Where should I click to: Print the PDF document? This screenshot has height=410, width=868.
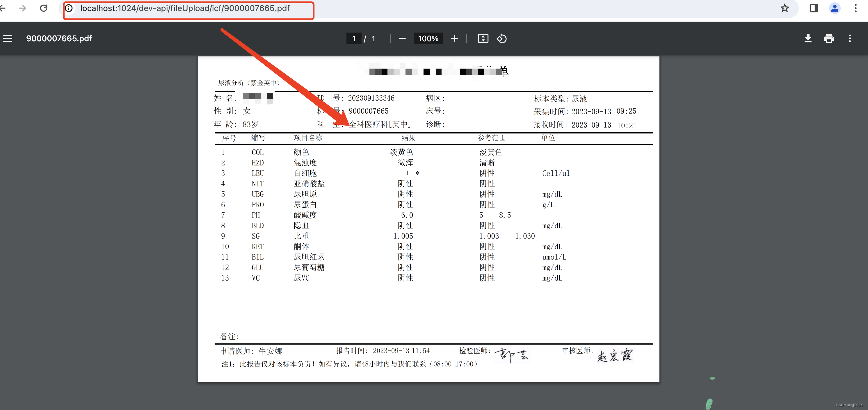(x=829, y=38)
